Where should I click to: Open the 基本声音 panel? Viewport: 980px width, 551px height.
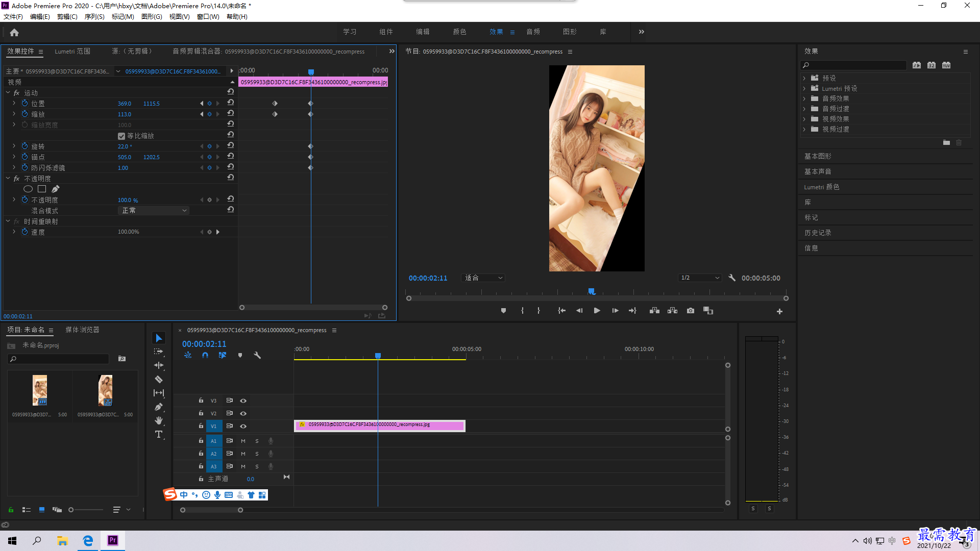point(818,172)
